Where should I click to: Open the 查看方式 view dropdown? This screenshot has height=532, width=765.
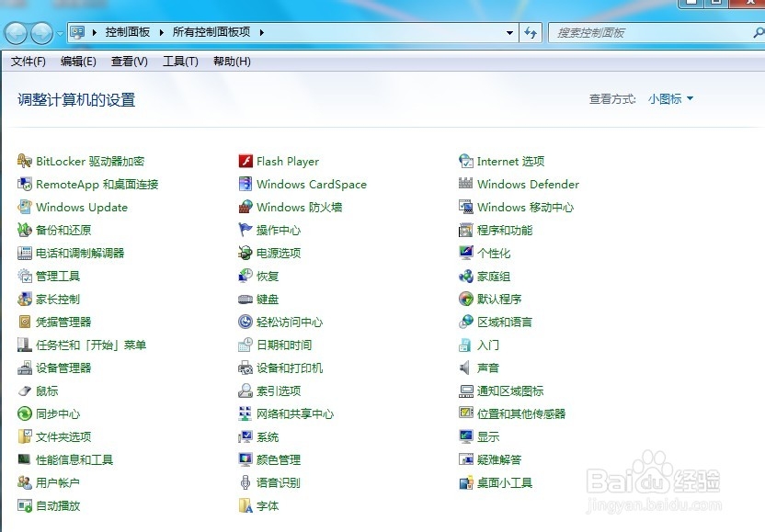666,99
